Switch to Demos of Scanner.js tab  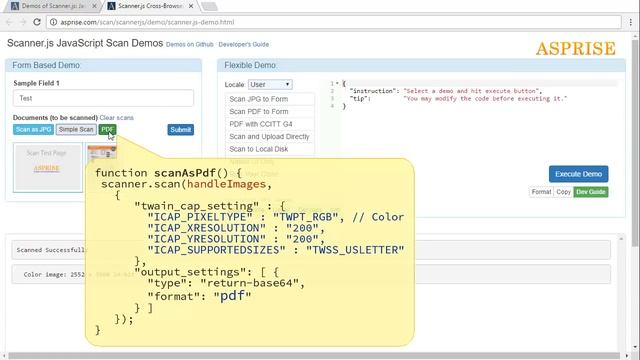click(53, 6)
